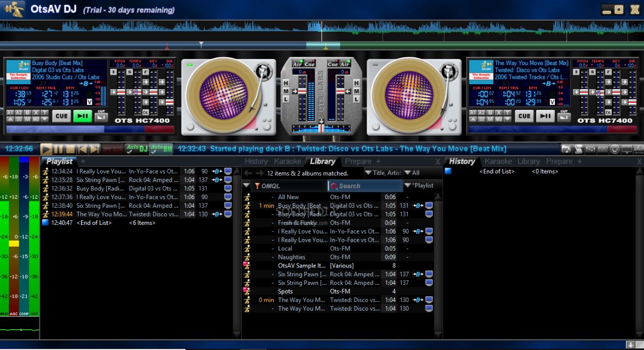Click the CUE button on deck A
Viewport: 644px width, 350px height.
61,116
